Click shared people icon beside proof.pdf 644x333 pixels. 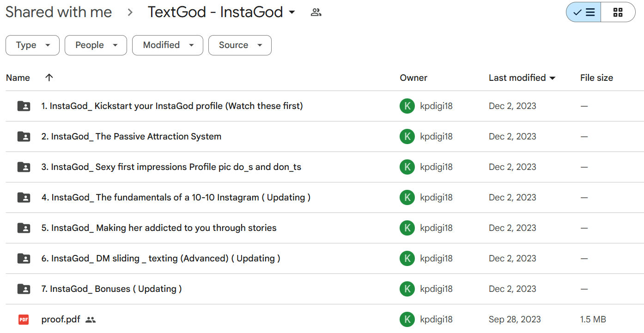pyautogui.click(x=91, y=320)
